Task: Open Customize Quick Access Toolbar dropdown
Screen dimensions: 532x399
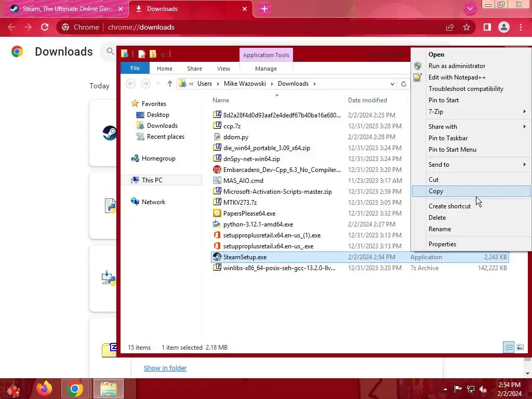Action: [163, 54]
